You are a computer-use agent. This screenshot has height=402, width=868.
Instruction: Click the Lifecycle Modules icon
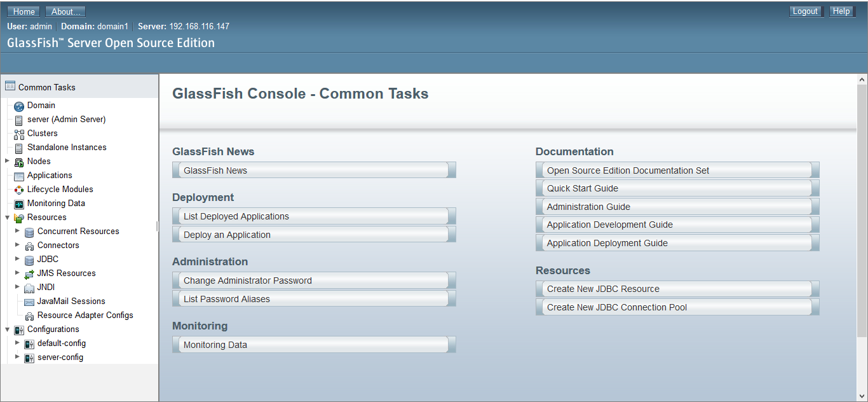pos(19,190)
